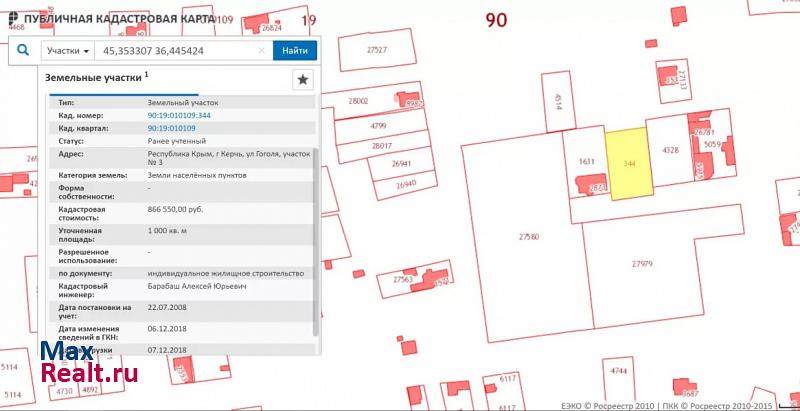Click parcel 4328 on the map
800x411 pixels.
click(670, 150)
